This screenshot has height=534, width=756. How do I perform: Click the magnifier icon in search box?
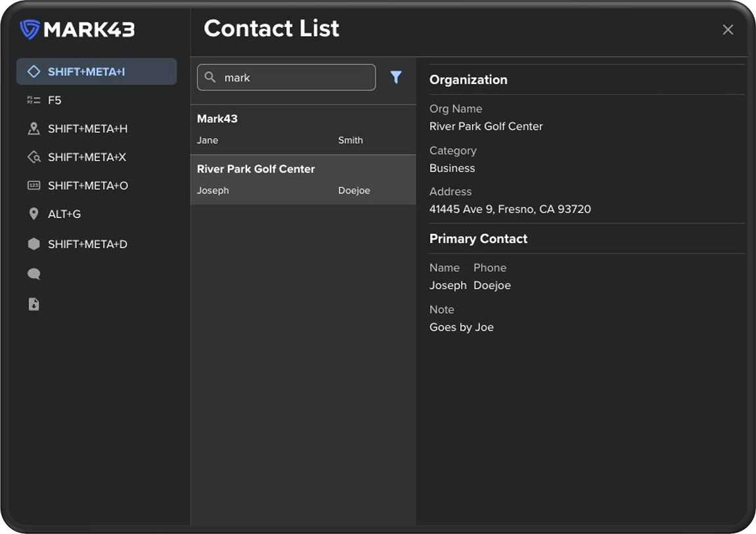tap(210, 78)
